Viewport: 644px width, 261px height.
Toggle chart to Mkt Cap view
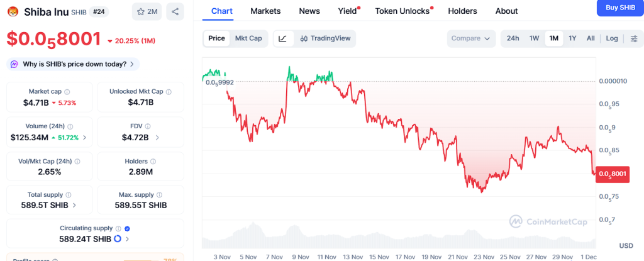click(248, 38)
